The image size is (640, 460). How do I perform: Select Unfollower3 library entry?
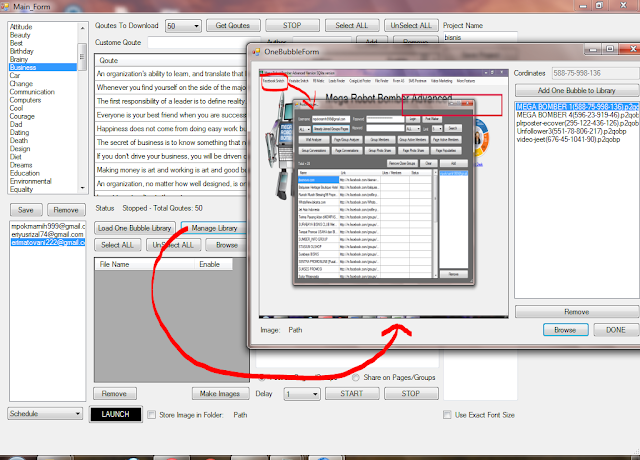pyautogui.click(x=571, y=131)
